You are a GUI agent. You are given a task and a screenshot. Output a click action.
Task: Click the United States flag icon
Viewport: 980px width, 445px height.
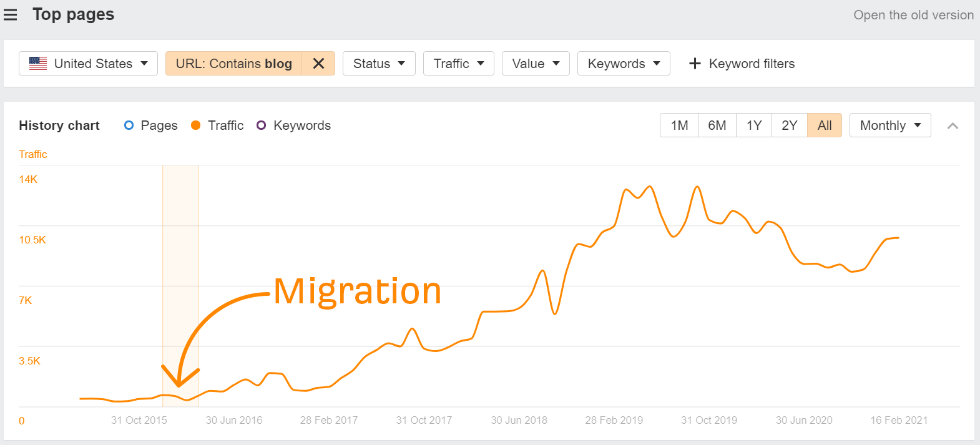click(x=38, y=64)
